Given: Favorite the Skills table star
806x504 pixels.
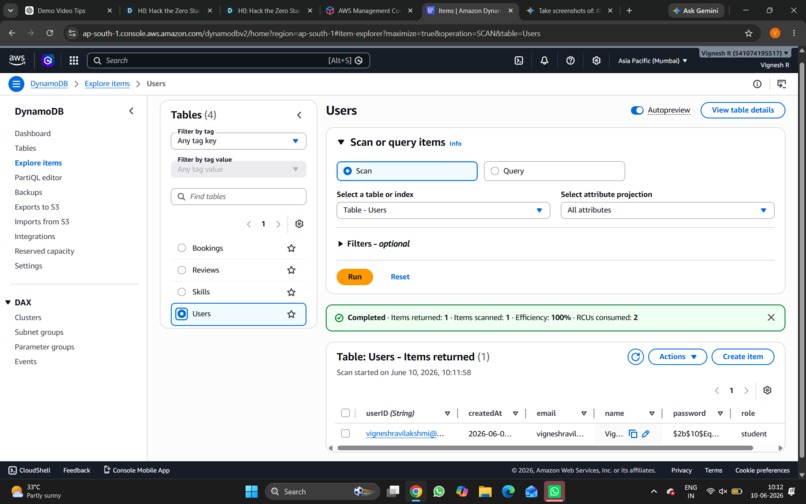Looking at the screenshot, I should [x=291, y=292].
